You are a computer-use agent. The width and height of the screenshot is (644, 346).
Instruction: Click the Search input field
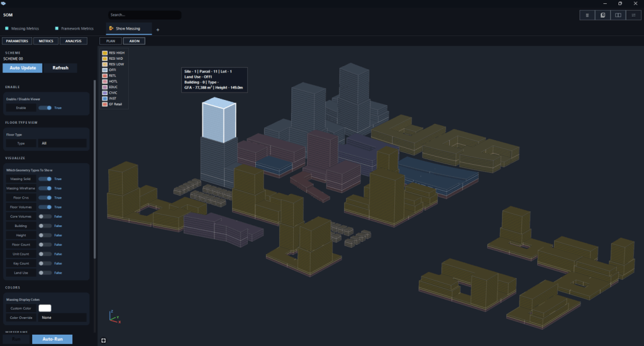click(x=145, y=15)
